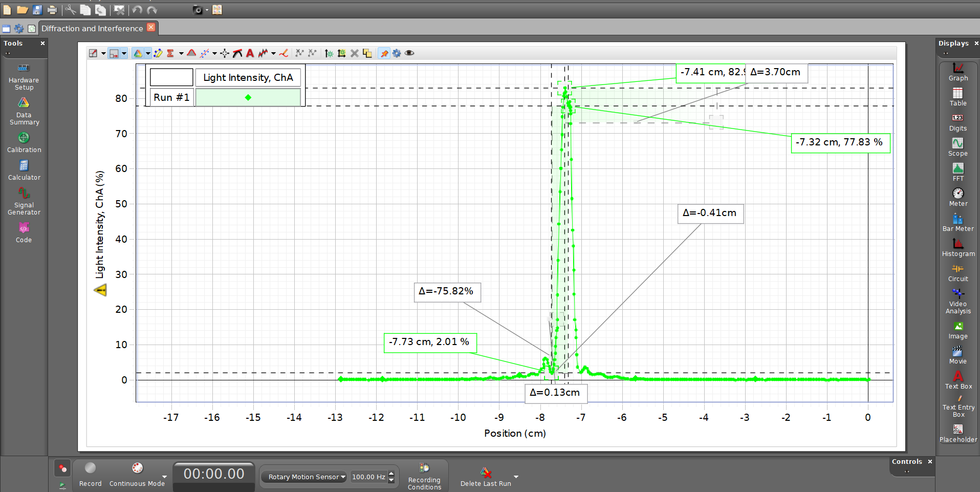The height and width of the screenshot is (492, 980).
Task: Add a Bar Meter display
Action: coord(958,223)
